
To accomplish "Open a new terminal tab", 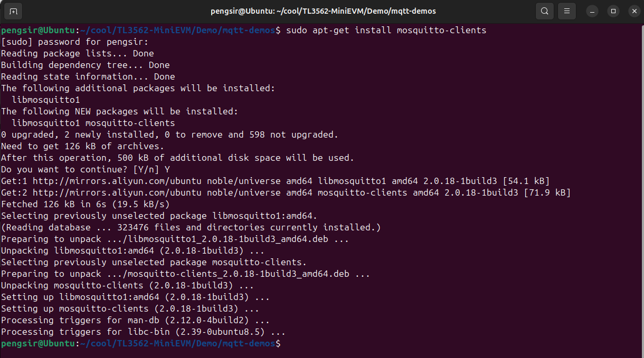I will [x=13, y=11].
